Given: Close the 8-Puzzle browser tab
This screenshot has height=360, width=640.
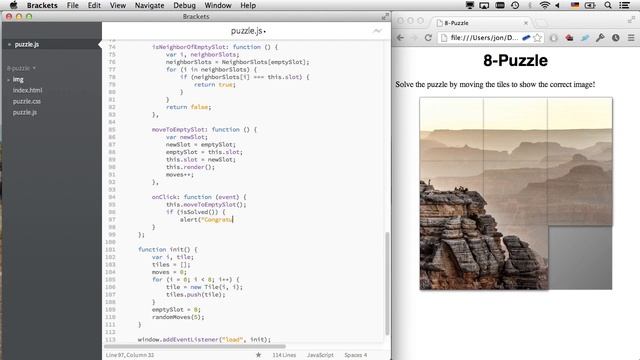Looking at the screenshot, I should 526,23.
